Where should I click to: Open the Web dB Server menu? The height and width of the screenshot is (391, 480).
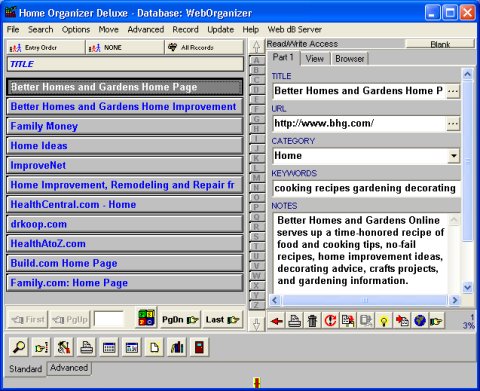tap(295, 29)
